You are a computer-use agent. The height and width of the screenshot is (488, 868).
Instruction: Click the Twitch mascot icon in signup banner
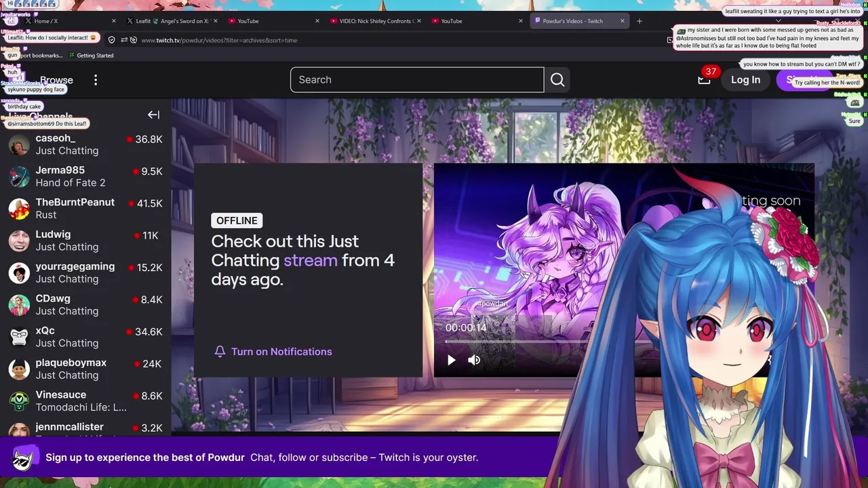(23, 458)
